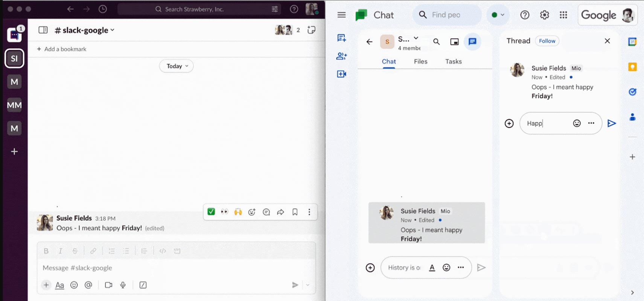The image size is (644, 301).
Task: Click the Find people search field
Action: pos(447,15)
